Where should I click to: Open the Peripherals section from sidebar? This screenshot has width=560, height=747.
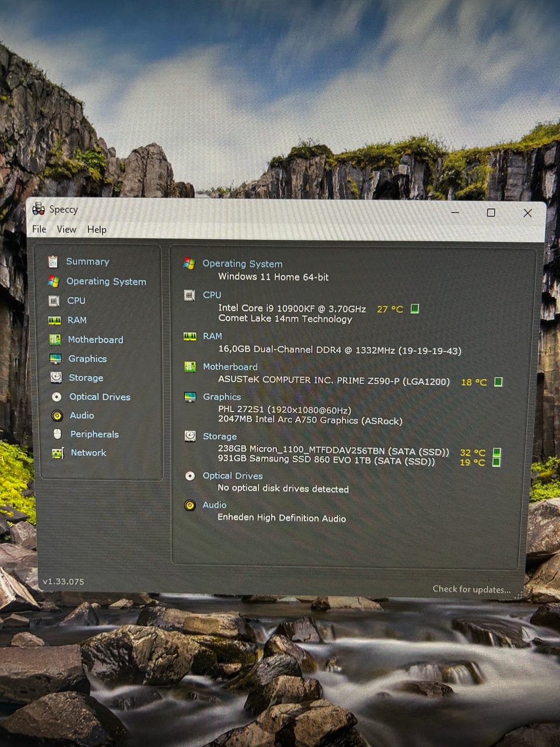(94, 434)
